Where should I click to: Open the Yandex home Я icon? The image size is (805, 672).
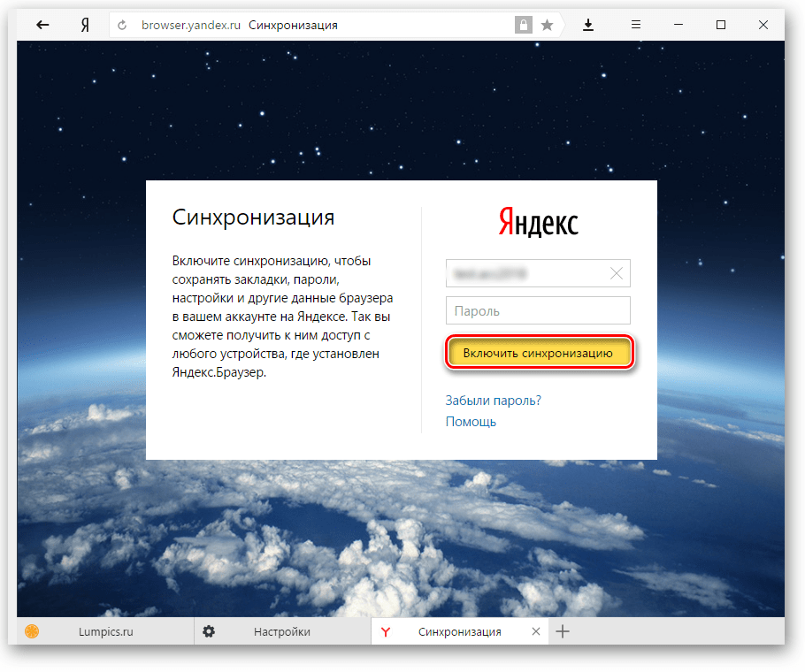tap(85, 25)
